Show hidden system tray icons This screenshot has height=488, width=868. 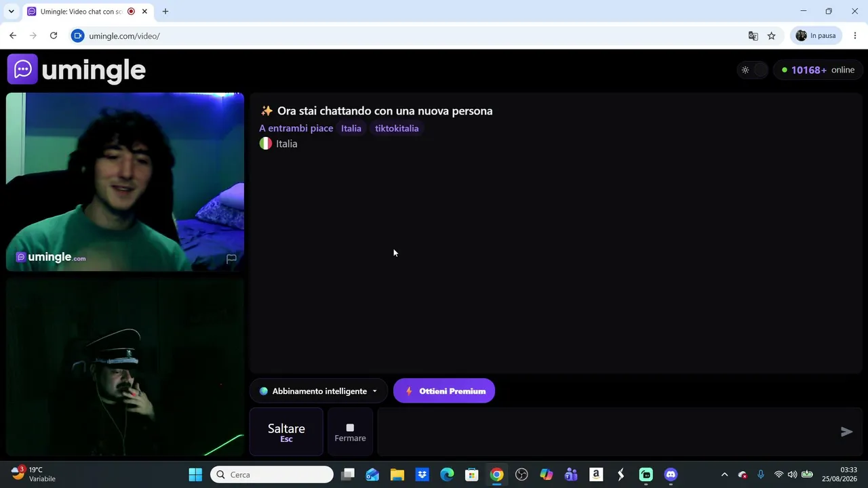click(x=724, y=474)
